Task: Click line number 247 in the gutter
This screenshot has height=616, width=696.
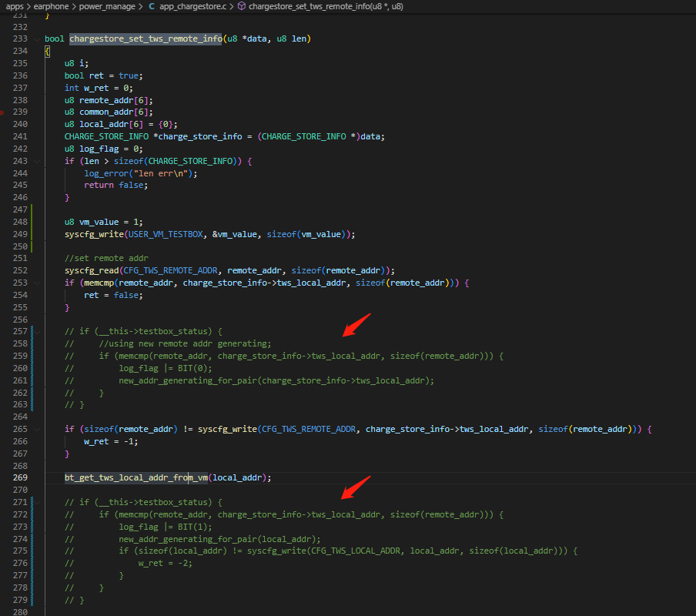Action: [x=20, y=209]
